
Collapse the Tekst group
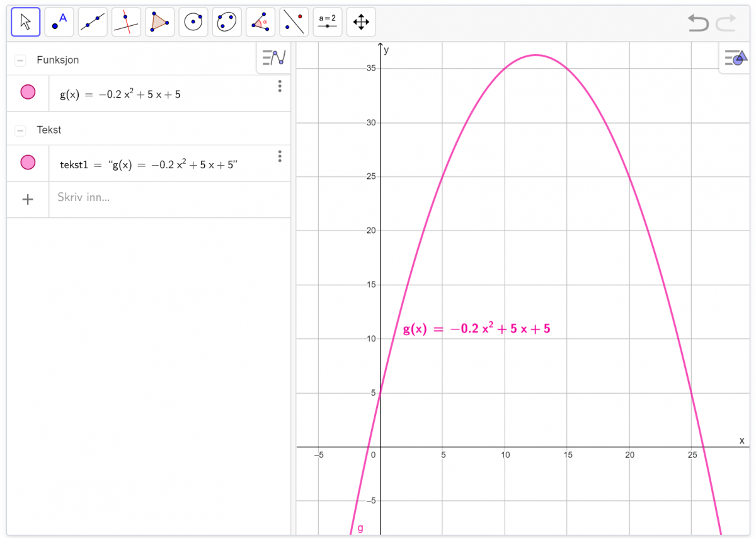[x=21, y=130]
